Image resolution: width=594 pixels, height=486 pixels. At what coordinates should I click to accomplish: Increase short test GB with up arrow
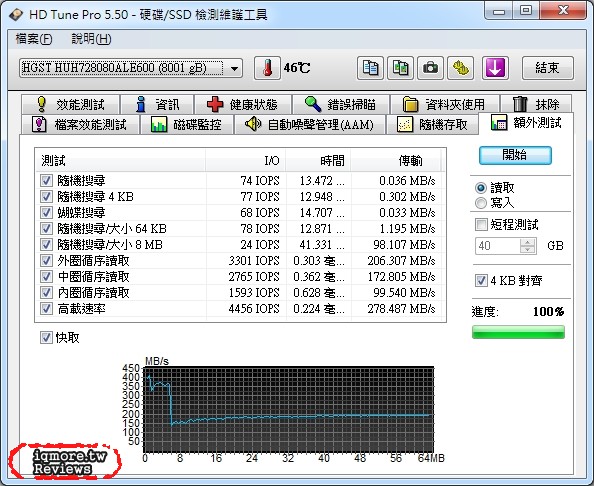(528, 242)
